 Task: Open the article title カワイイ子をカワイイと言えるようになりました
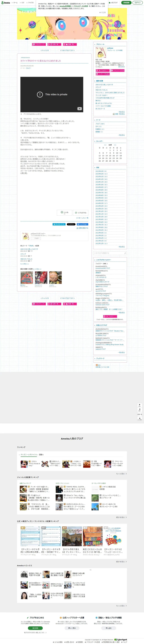[40, 61]
